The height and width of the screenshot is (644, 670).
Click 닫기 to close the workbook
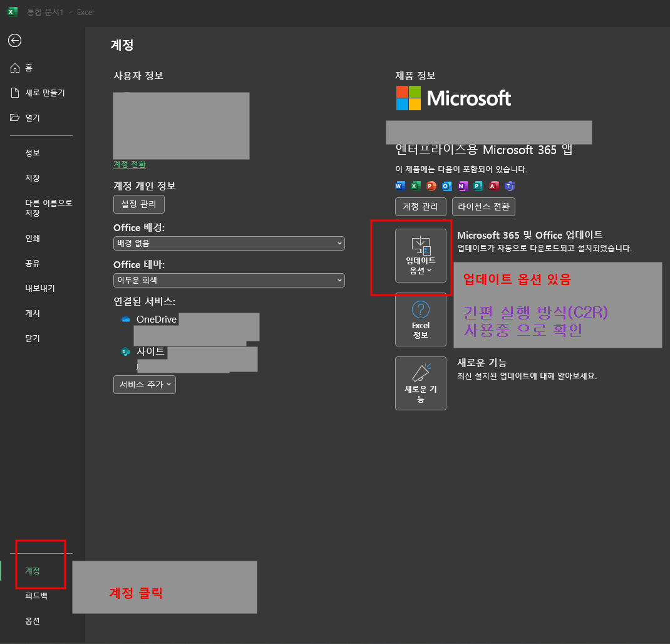[x=33, y=338]
